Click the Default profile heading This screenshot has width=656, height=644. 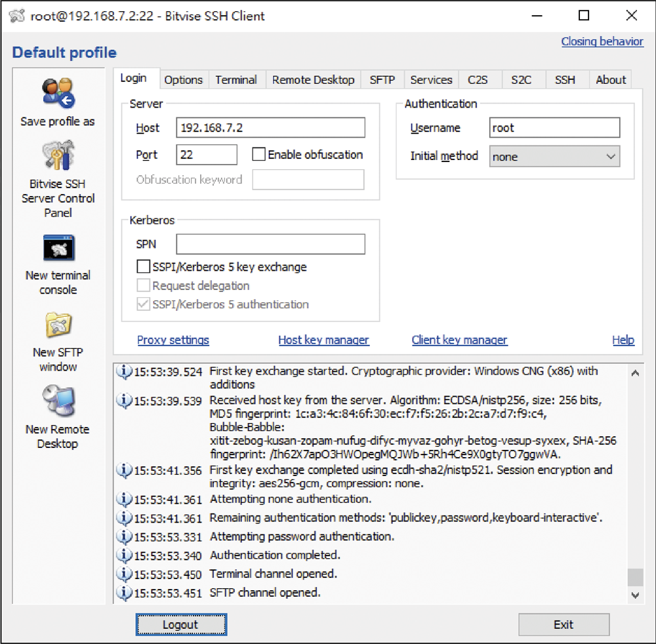pos(64,52)
